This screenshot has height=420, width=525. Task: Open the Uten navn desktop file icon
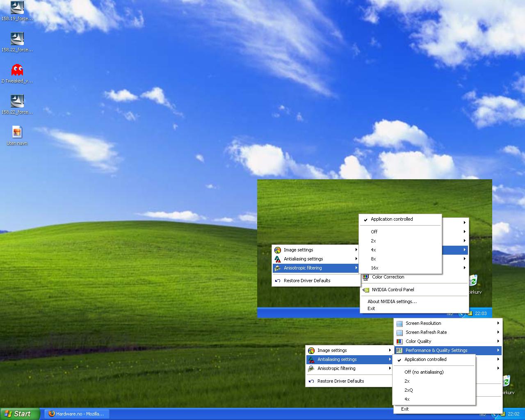pos(17,132)
